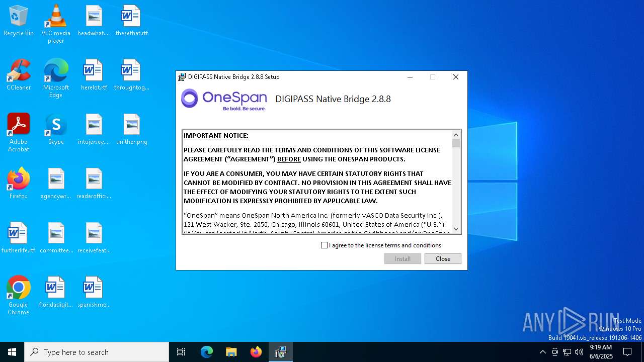Screen dimensions: 644x362
Task: Select the Microsoft Edge desktop shortcut
Action: [56, 78]
